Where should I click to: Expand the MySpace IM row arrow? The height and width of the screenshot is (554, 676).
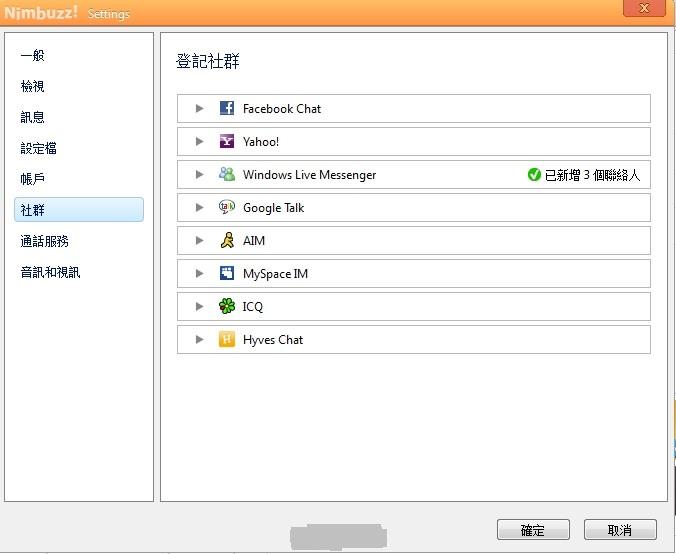pos(199,273)
